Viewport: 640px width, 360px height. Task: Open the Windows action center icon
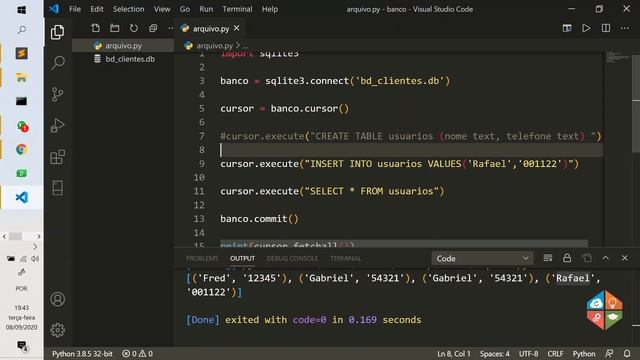pyautogui.click(x=22, y=346)
